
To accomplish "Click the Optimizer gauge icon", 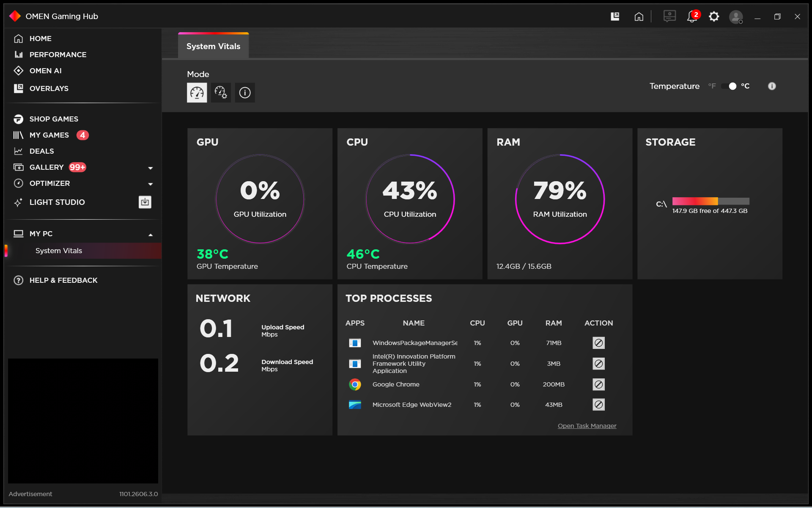I will click(18, 183).
